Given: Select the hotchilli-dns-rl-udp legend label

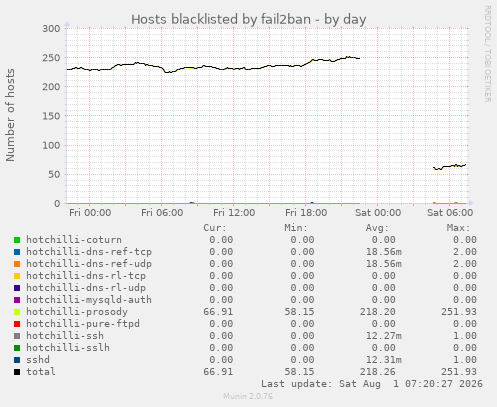Looking at the screenshot, I should (x=86, y=288).
